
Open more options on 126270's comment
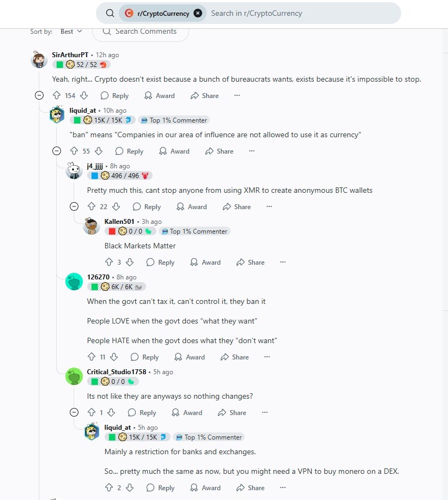[x=267, y=357]
